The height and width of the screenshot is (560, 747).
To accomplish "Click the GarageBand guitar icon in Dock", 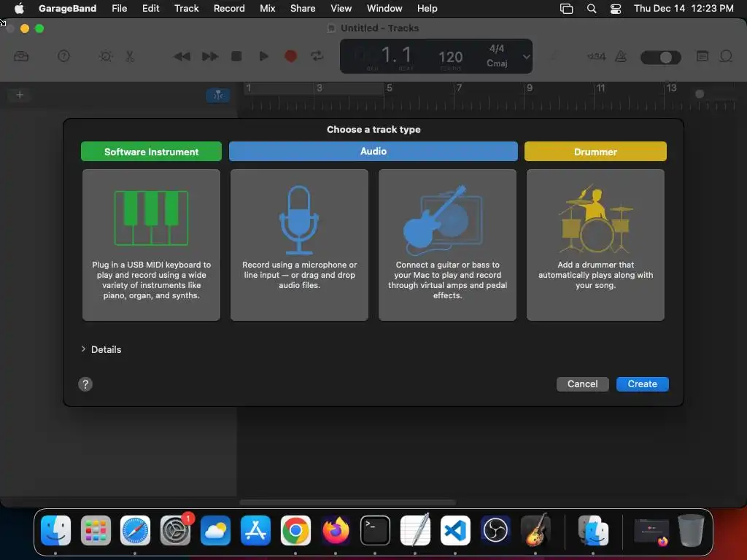I will pyautogui.click(x=535, y=530).
